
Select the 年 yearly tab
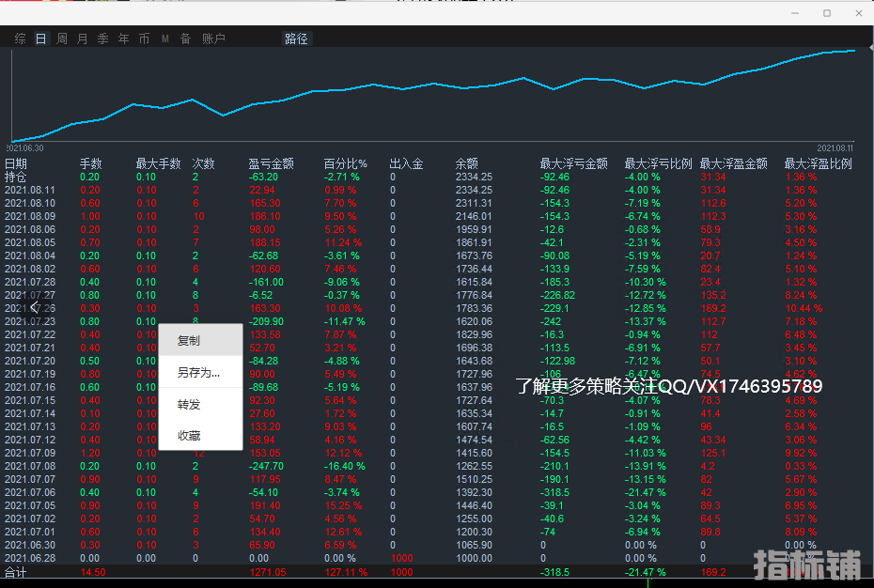pos(124,39)
